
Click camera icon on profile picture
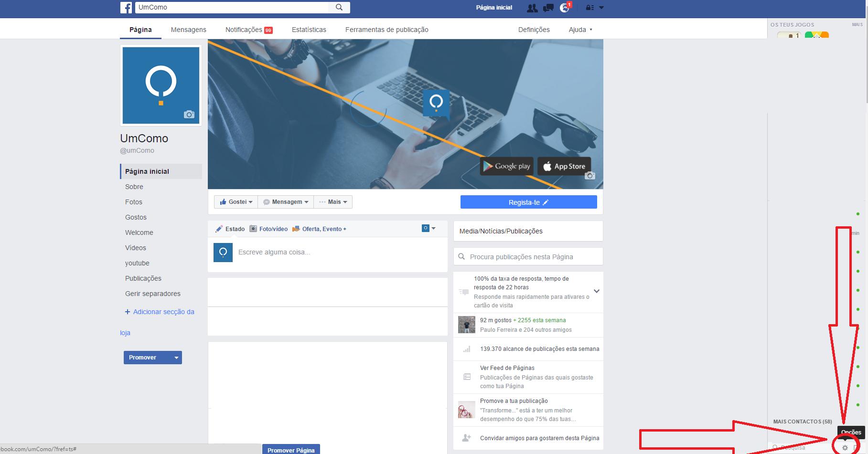tap(189, 115)
